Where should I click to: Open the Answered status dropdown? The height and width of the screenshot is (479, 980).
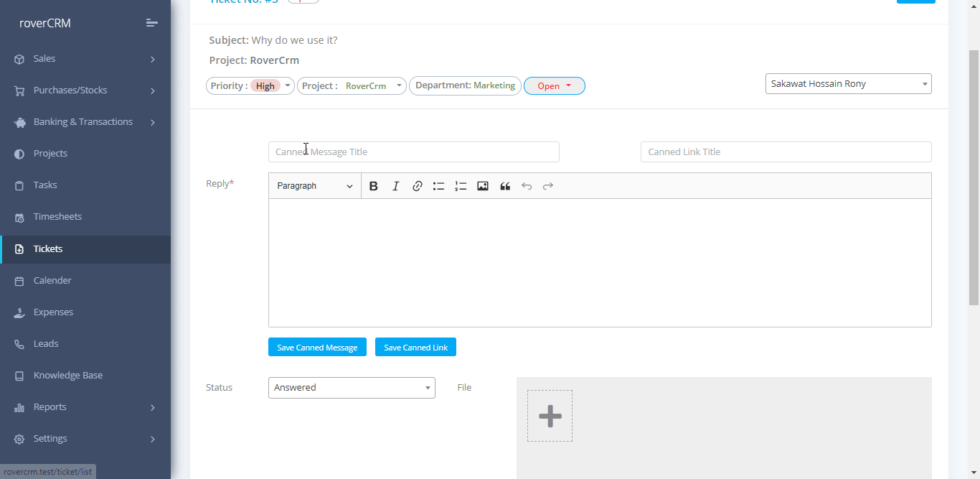click(x=352, y=388)
